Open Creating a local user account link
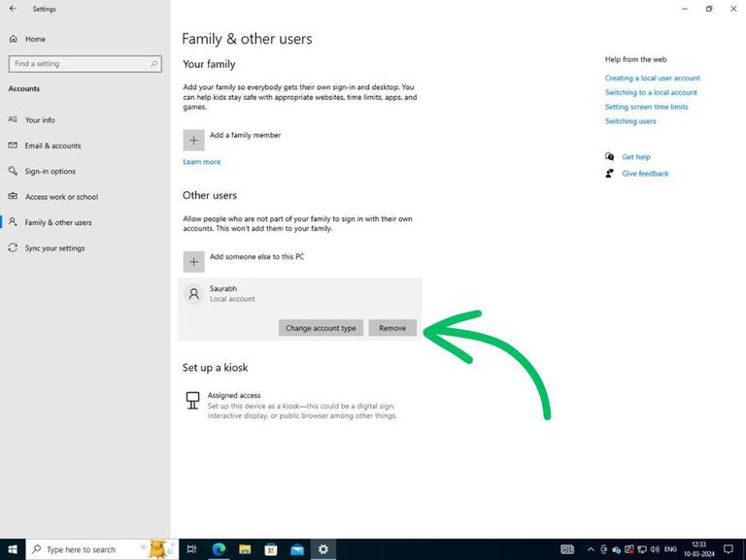746x560 pixels. click(653, 78)
